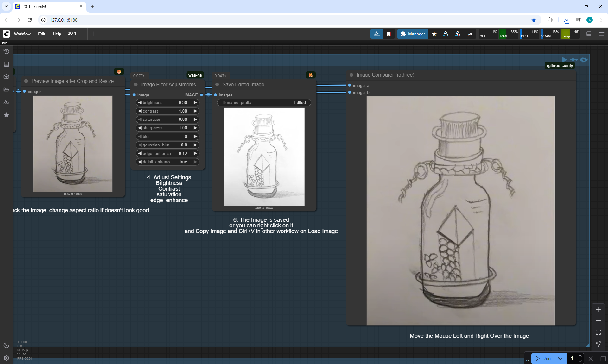Increase brightness with right arrow
This screenshot has height=364, width=608.
pyautogui.click(x=195, y=102)
